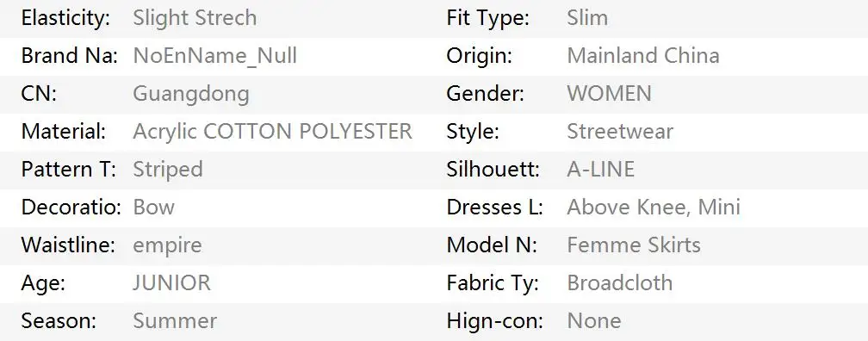Click the A-LINE silhouette value

(x=601, y=170)
